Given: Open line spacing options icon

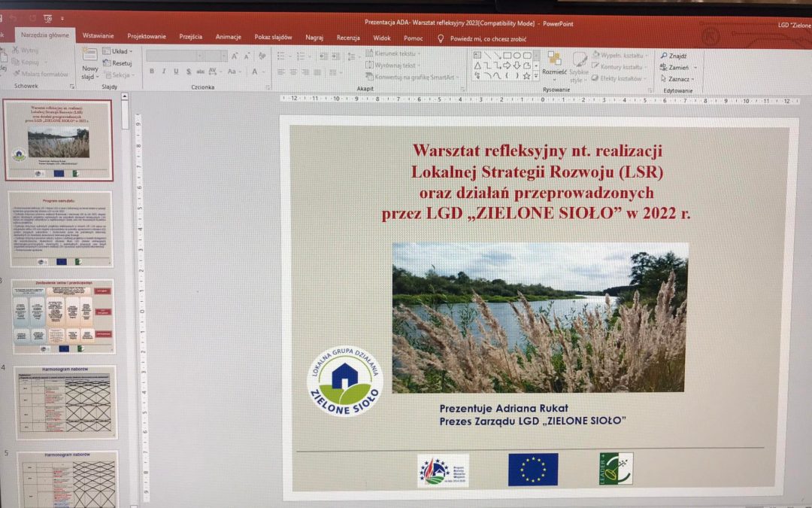Looking at the screenshot, I should point(352,56).
